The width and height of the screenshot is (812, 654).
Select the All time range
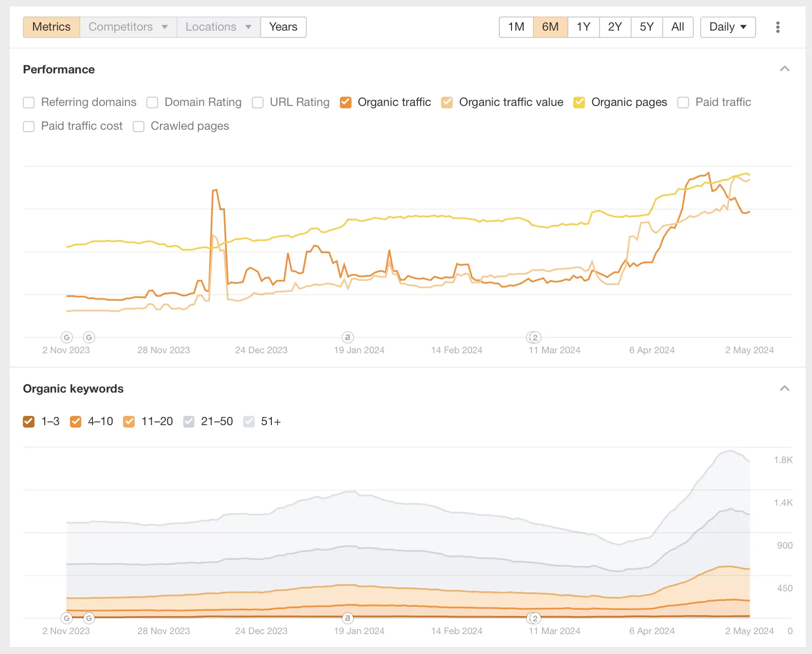tap(678, 27)
